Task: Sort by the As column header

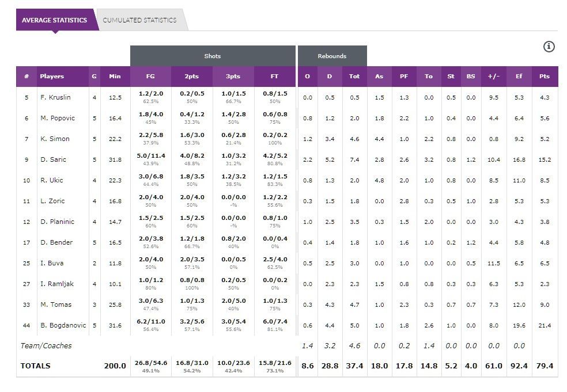Action: (379, 77)
